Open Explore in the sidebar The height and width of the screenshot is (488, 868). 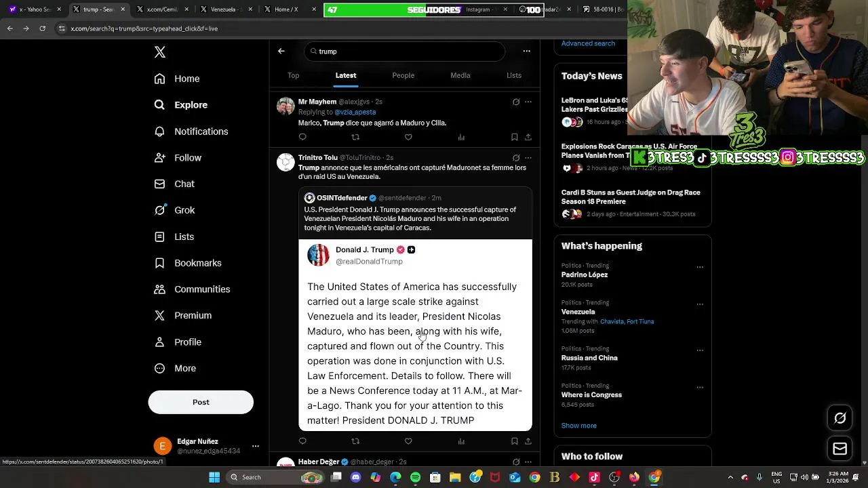coord(181,105)
